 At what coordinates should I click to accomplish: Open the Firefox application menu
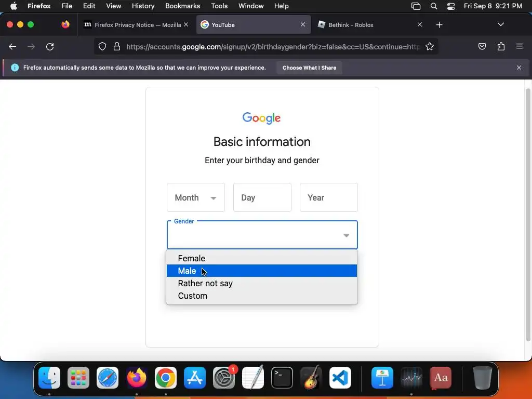click(520, 46)
